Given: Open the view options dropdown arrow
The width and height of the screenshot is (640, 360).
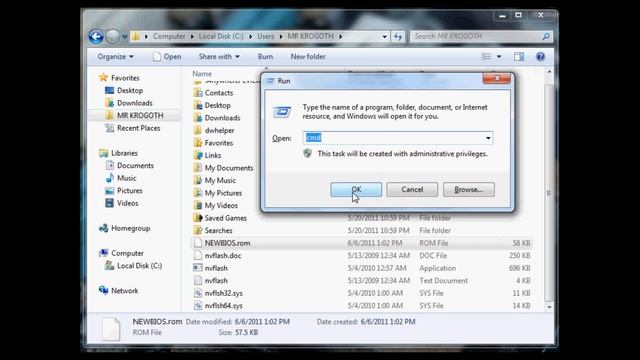Looking at the screenshot, I should (499, 57).
